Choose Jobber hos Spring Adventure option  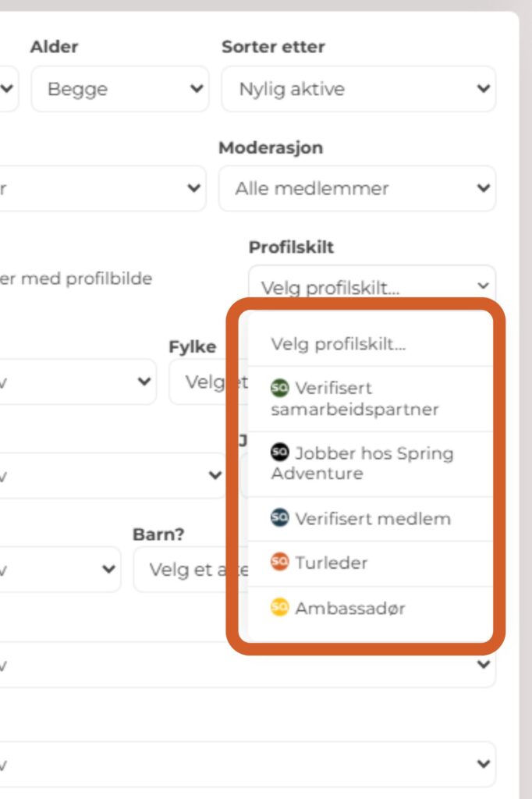coord(363,463)
